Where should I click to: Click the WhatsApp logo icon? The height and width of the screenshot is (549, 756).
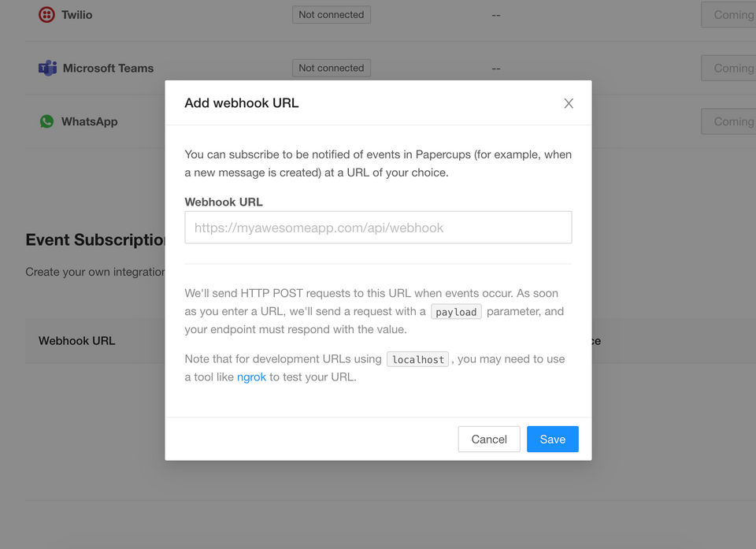tap(46, 121)
